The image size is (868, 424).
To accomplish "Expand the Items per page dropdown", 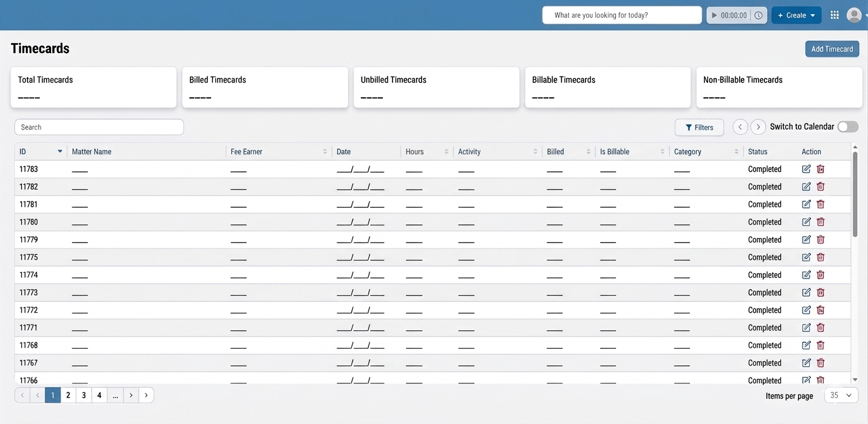I will (x=841, y=396).
